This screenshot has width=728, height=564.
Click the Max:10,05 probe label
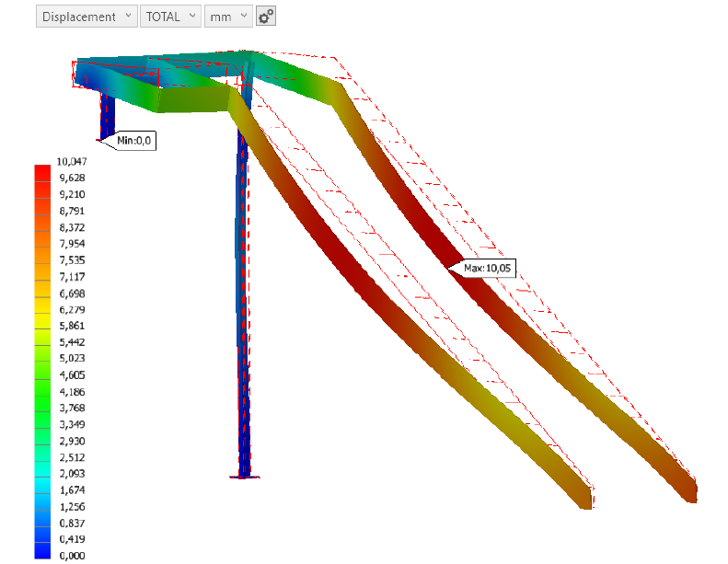[487, 269]
